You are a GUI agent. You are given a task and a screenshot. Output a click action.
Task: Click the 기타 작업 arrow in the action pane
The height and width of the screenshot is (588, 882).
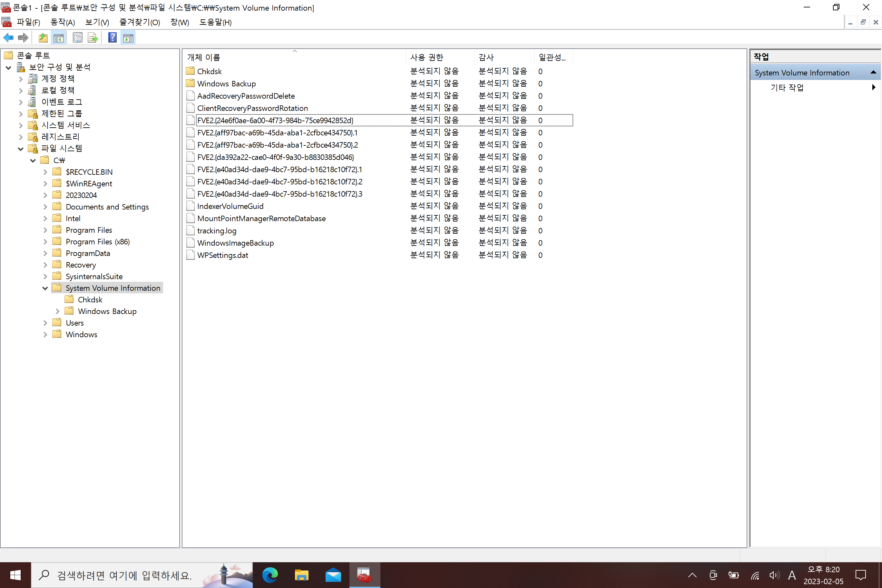[x=874, y=87]
